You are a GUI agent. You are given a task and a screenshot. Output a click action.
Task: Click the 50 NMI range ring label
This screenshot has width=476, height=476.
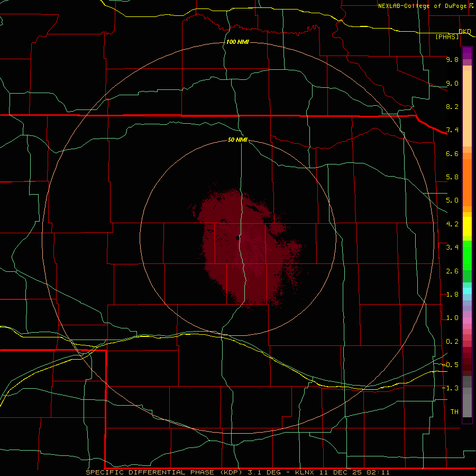[x=237, y=140]
